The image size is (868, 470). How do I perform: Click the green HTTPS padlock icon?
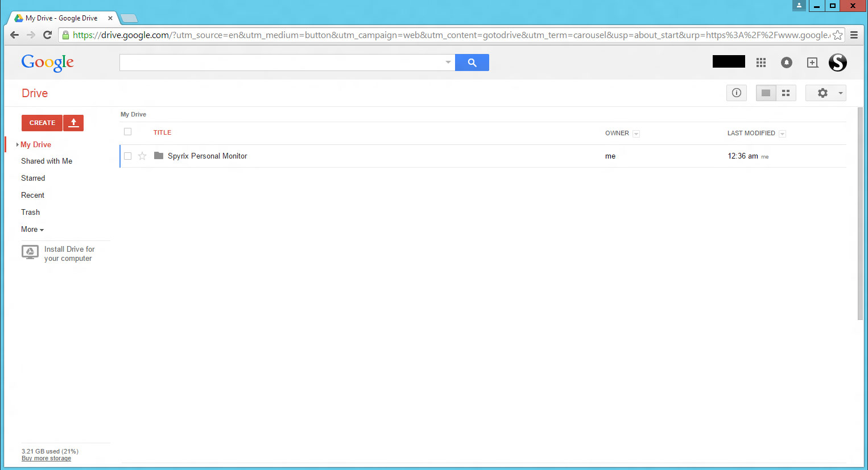point(65,35)
